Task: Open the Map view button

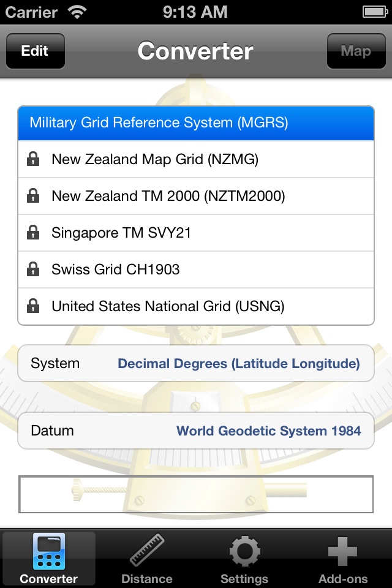Action: pyautogui.click(x=356, y=51)
